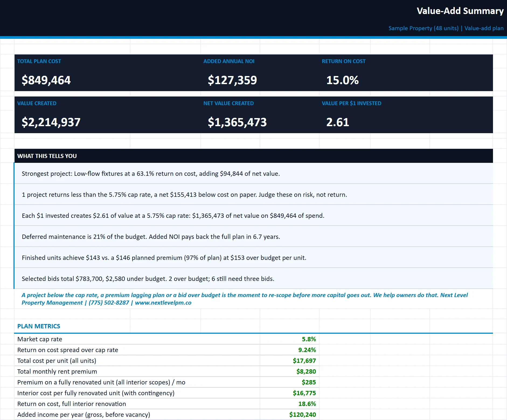Select the ADDED ANNUAL NOI label
Viewport: 507px width, 420px height.
click(229, 61)
